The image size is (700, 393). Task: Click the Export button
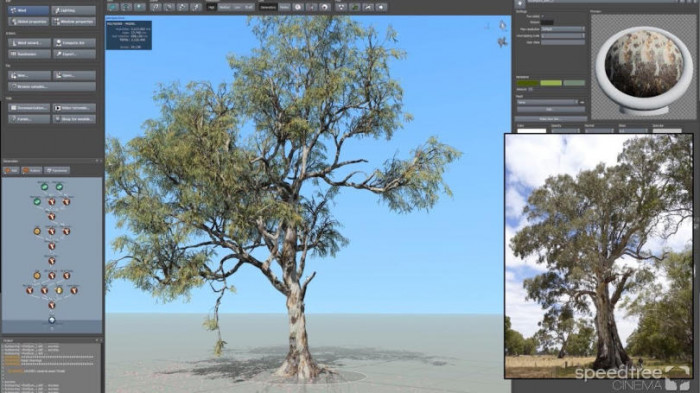click(74, 54)
